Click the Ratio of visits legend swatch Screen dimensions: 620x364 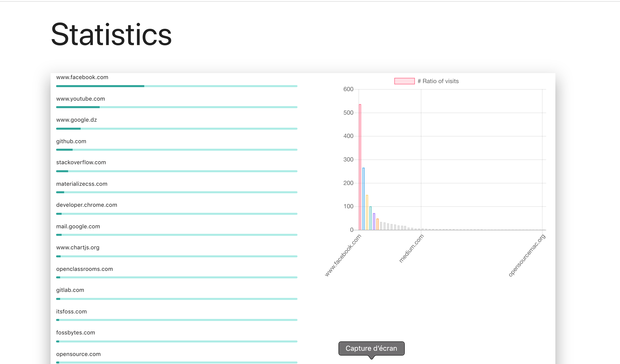point(404,81)
